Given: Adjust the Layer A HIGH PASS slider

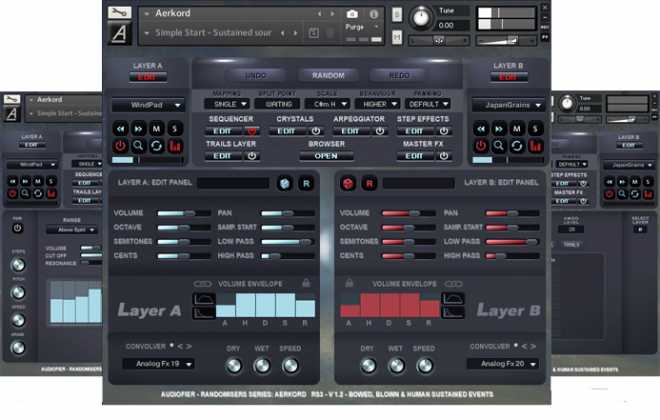Looking at the screenshot, I should (287, 256).
